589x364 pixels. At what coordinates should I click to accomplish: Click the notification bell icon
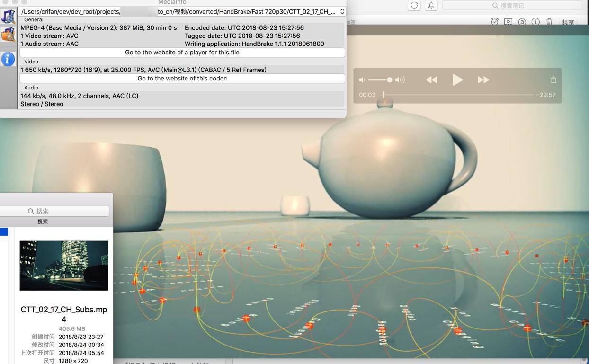click(431, 5)
